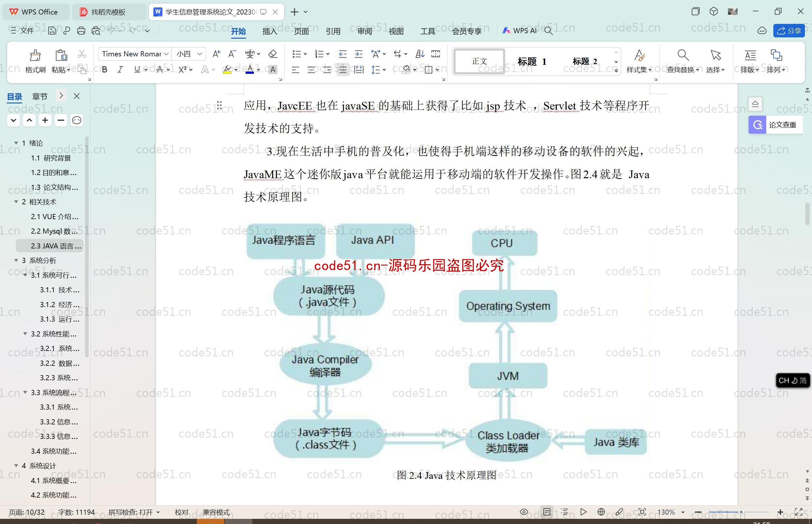Image resolution: width=812 pixels, height=524 pixels.
Task: Click the web layout globe icon in status bar
Action: click(601, 512)
